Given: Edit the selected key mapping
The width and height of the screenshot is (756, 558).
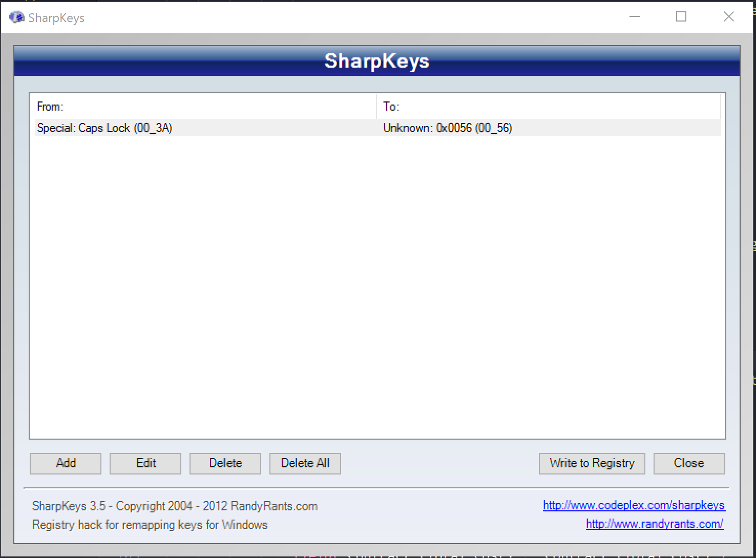Looking at the screenshot, I should pos(145,463).
